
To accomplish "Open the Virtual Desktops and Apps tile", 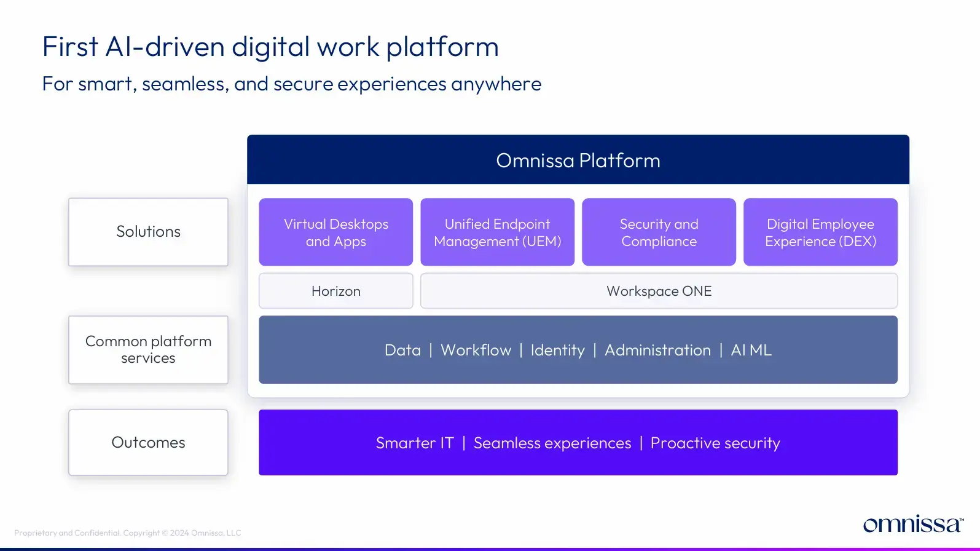I will click(x=335, y=232).
